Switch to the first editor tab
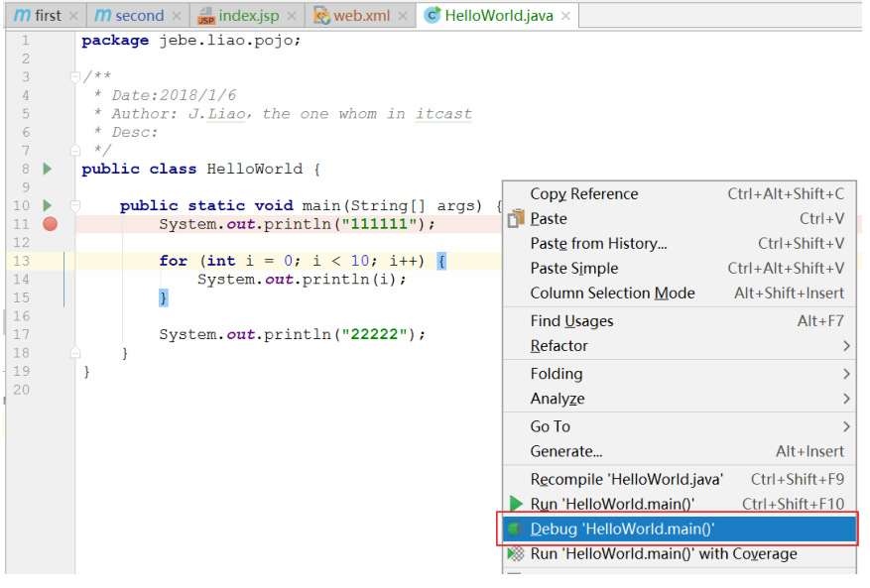 pos(48,16)
